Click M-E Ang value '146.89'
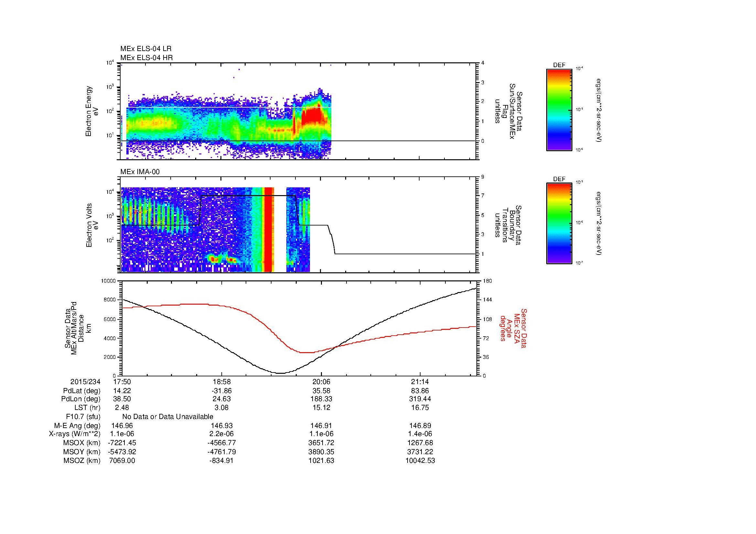This screenshot has width=756, height=534. pos(420,426)
